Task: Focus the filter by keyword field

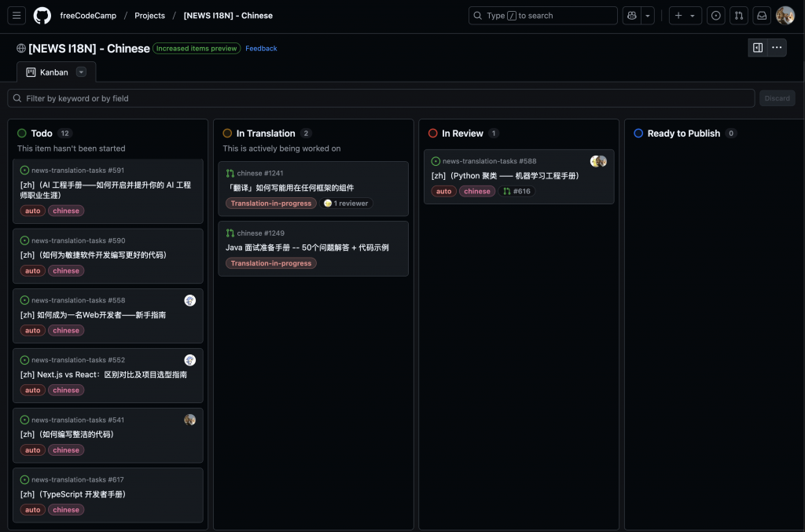Action: (x=381, y=98)
